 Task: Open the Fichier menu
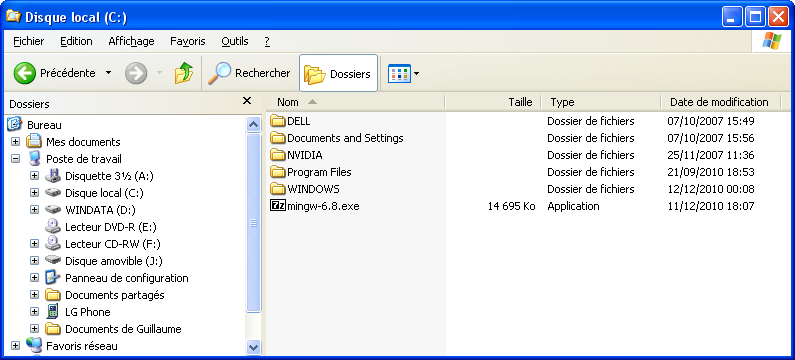coord(29,41)
